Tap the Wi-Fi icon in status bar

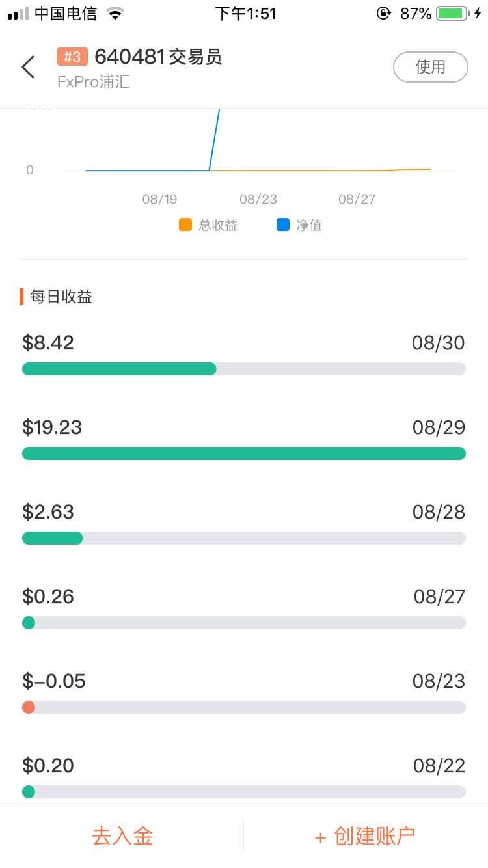coord(115,14)
